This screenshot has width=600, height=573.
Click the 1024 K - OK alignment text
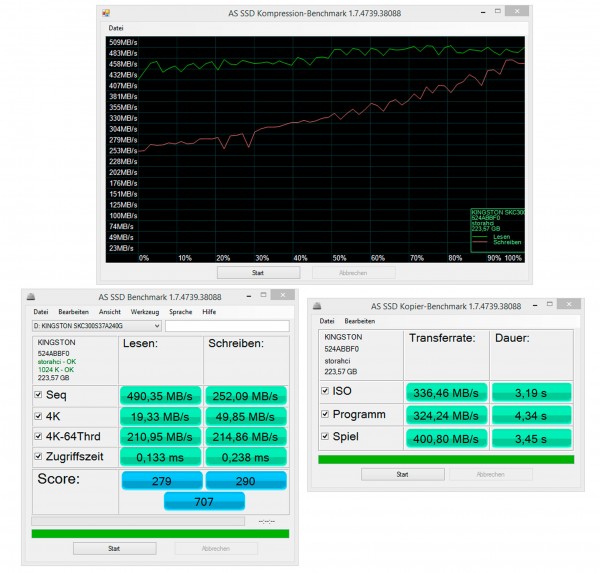click(56, 369)
